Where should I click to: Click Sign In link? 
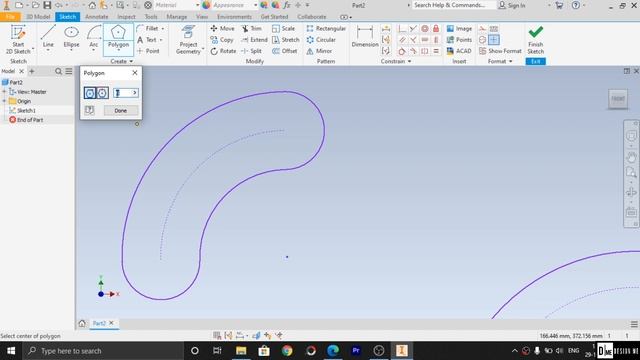click(x=512, y=5)
